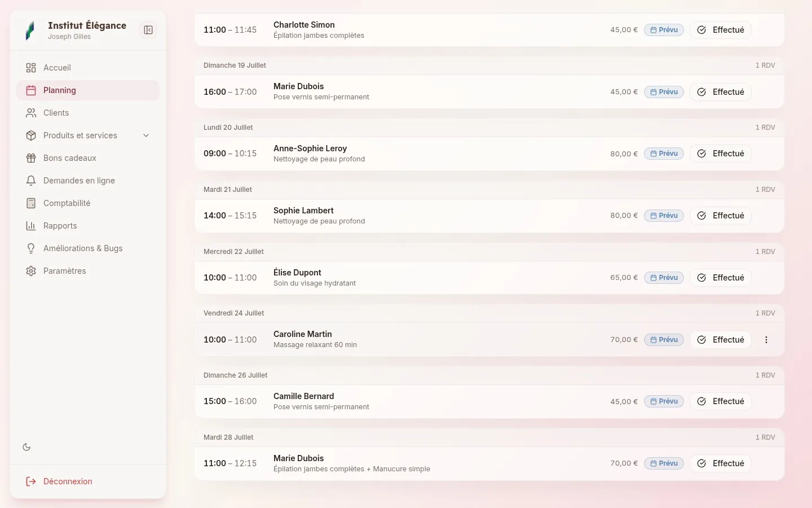Expand Produits et services chevron
The width and height of the screenshot is (812, 508).
146,135
